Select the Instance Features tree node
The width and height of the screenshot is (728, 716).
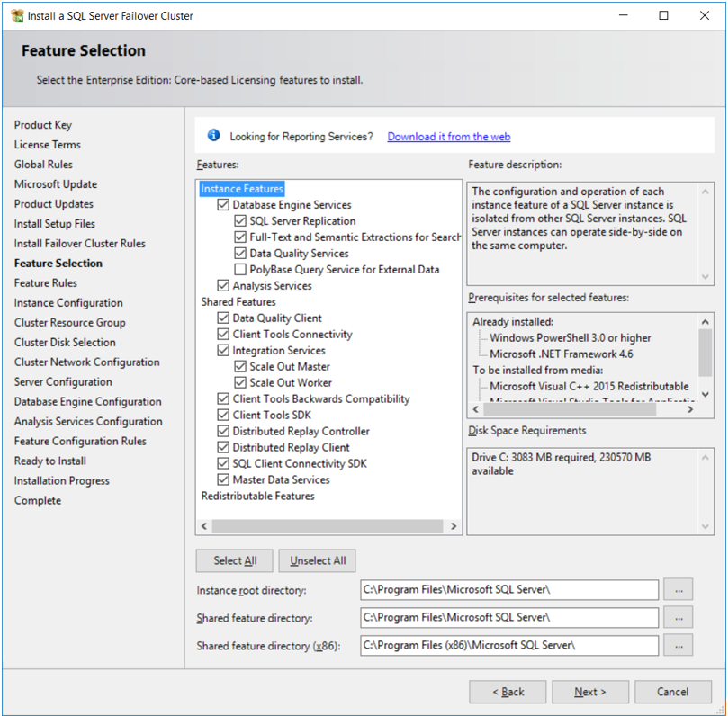pos(242,189)
